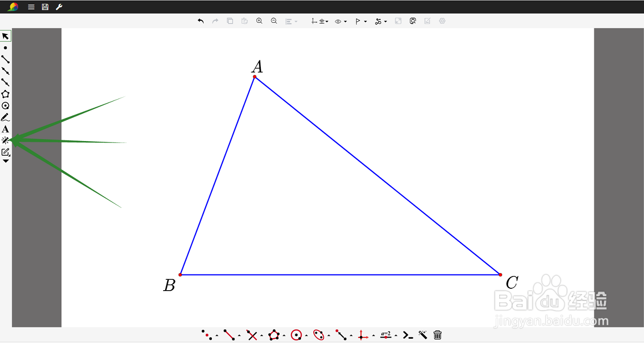Select the a=2 variable slider tool
This screenshot has height=343, width=644.
click(x=386, y=335)
